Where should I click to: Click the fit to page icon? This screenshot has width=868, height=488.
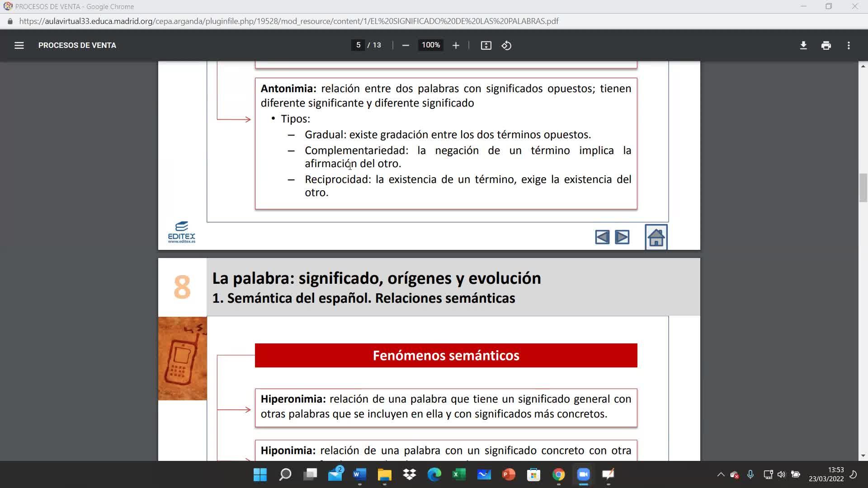pos(486,45)
